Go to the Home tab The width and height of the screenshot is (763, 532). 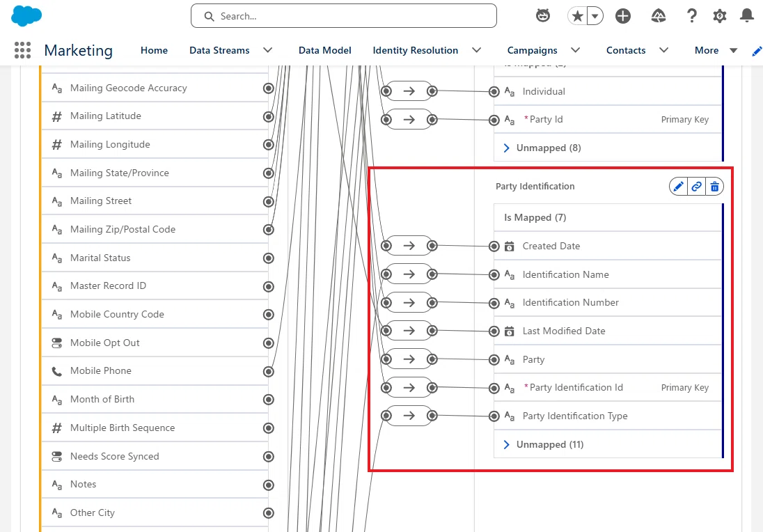(x=155, y=50)
